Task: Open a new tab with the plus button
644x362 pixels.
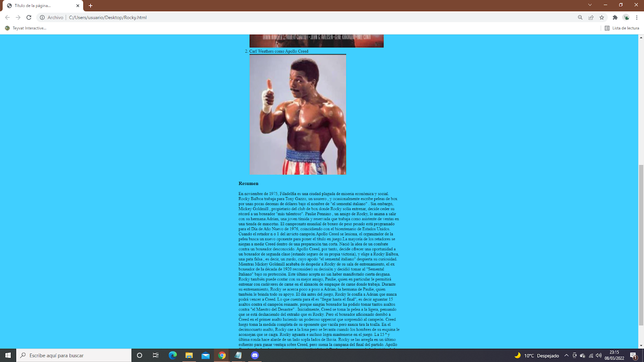Action: [x=91, y=6]
